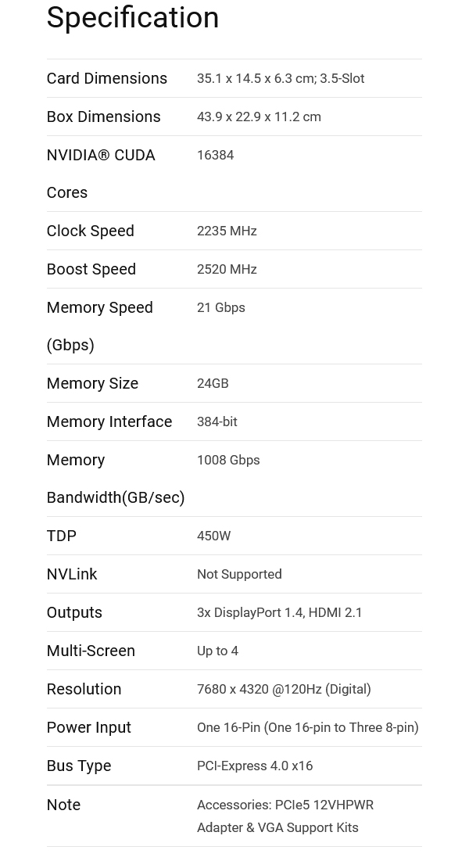The height and width of the screenshot is (868, 469).
Task: Click the 24GB memory size value
Action: tap(213, 383)
